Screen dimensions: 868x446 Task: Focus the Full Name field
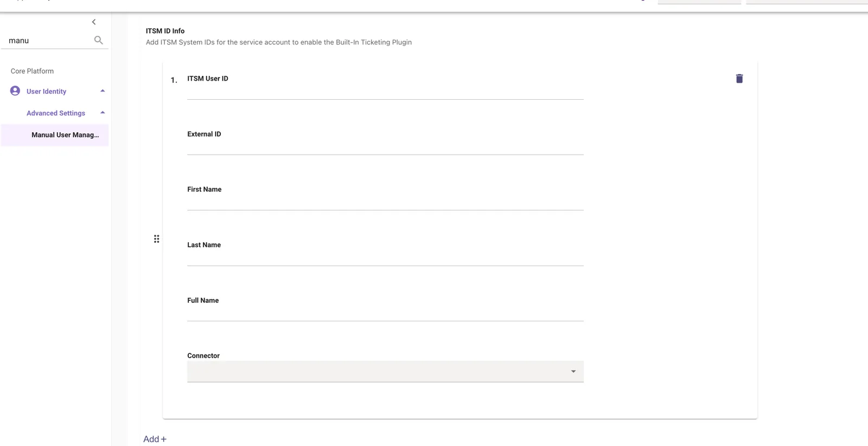[x=385, y=314]
